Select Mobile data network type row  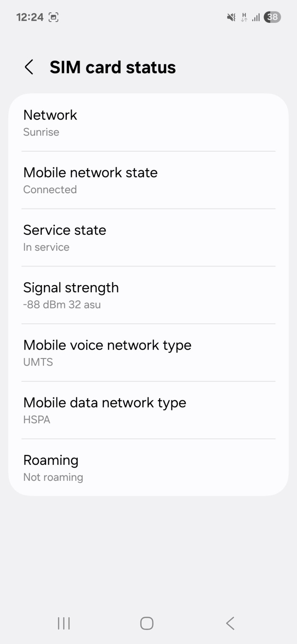tap(148, 410)
